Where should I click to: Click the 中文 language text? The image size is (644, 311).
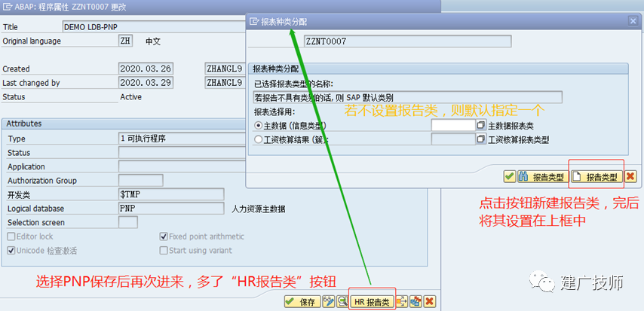[153, 42]
